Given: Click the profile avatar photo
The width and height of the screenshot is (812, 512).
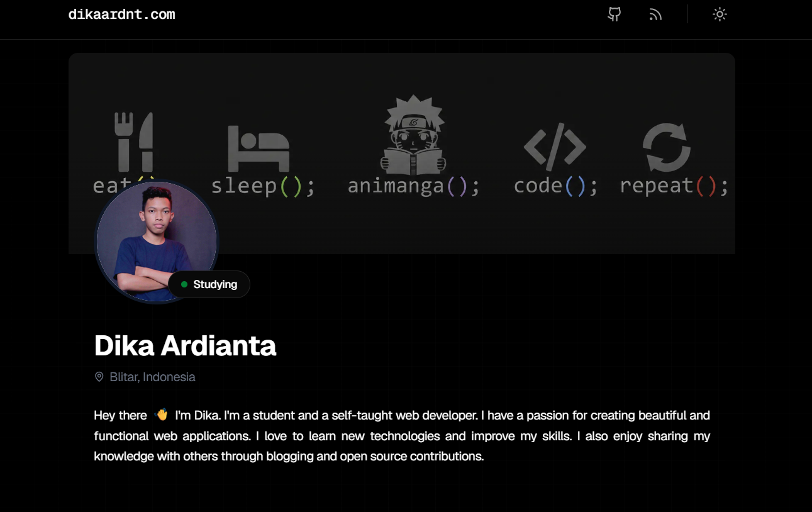Looking at the screenshot, I should [156, 242].
